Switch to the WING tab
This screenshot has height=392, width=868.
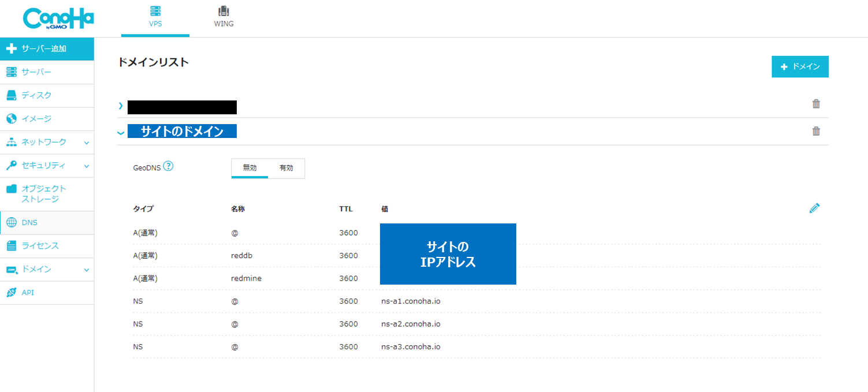[223, 17]
